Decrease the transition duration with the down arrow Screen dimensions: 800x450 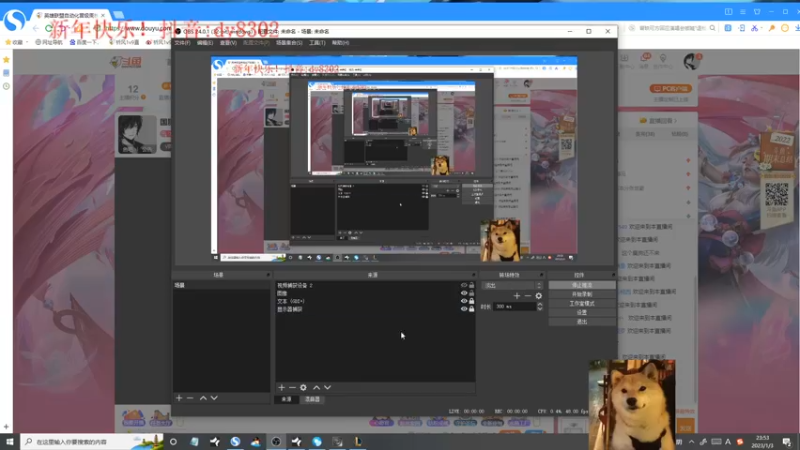(540, 309)
